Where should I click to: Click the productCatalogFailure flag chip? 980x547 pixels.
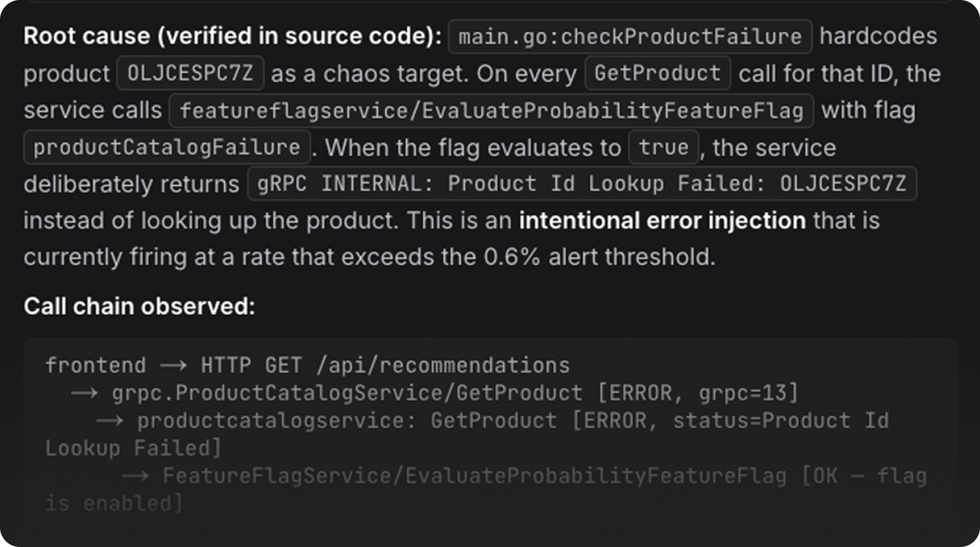click(167, 147)
